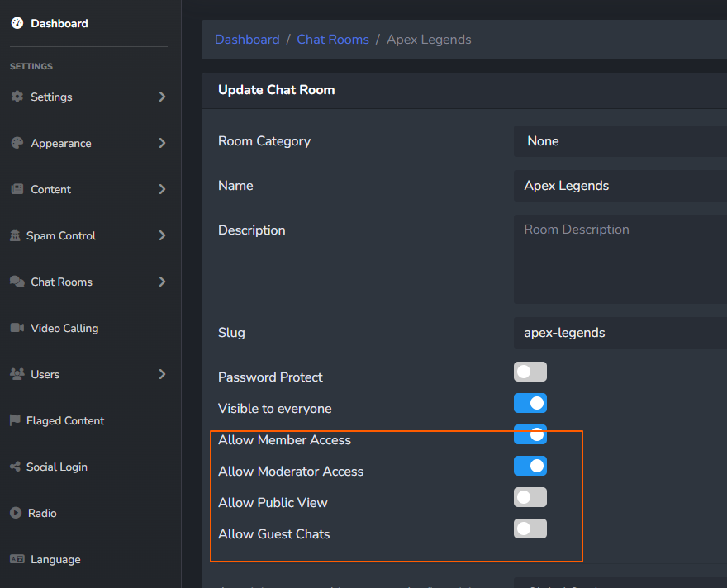Image resolution: width=727 pixels, height=588 pixels.
Task: Click the Appearance palette icon
Action: tap(17, 143)
